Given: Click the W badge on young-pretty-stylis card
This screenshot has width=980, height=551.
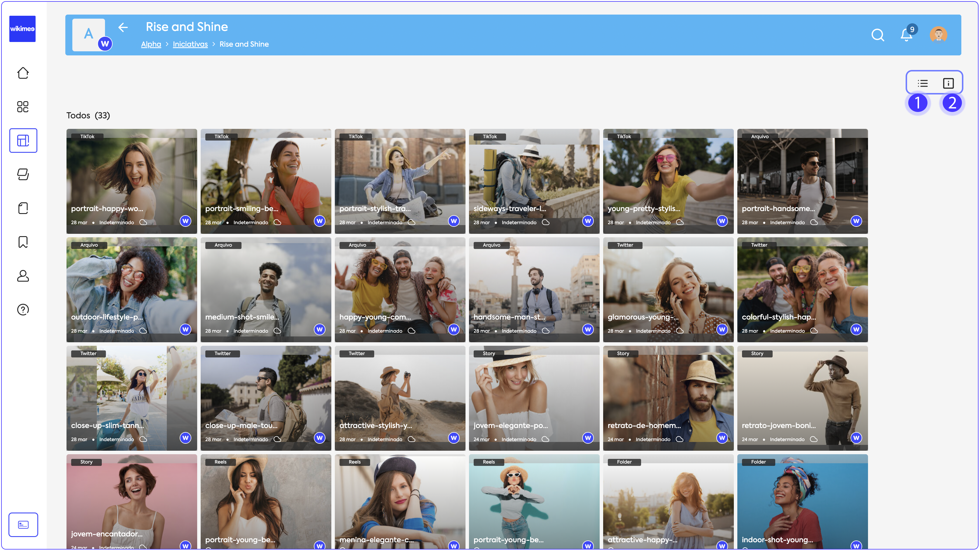Looking at the screenshot, I should (x=722, y=221).
